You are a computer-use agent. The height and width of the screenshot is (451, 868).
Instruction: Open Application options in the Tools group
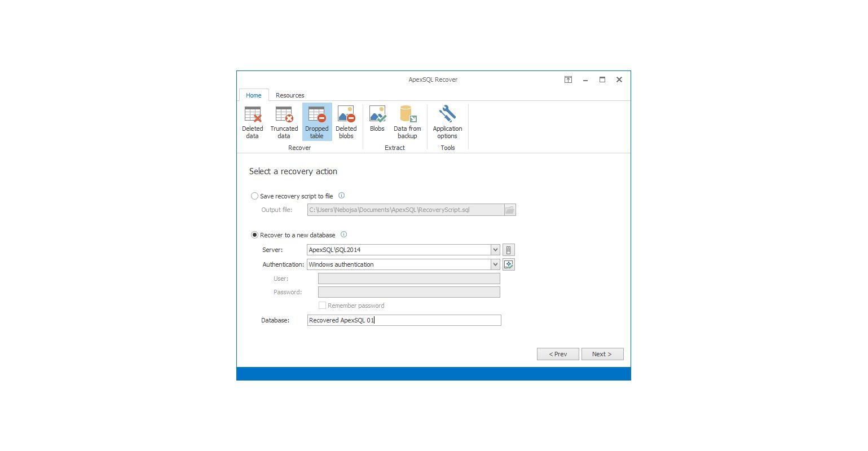point(447,121)
